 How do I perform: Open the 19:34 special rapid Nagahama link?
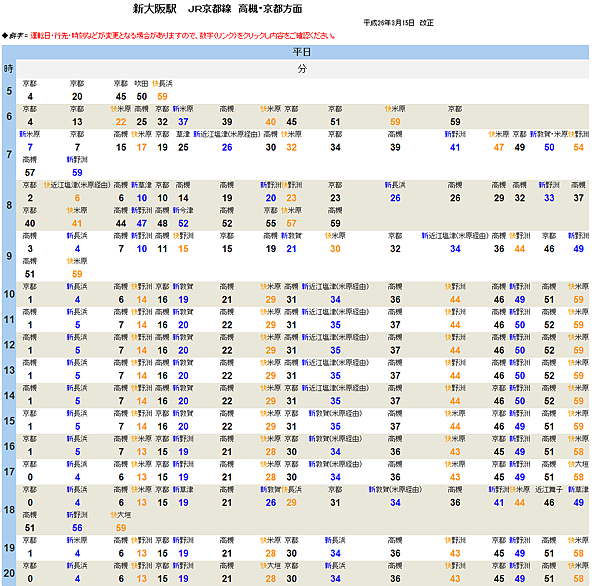click(x=335, y=553)
